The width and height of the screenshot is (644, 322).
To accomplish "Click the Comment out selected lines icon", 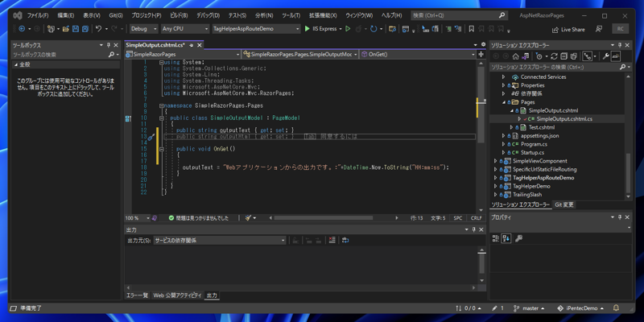I will pos(448,29).
